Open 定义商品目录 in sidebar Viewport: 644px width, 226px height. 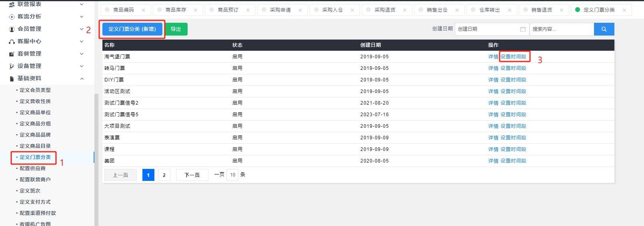tap(35, 146)
